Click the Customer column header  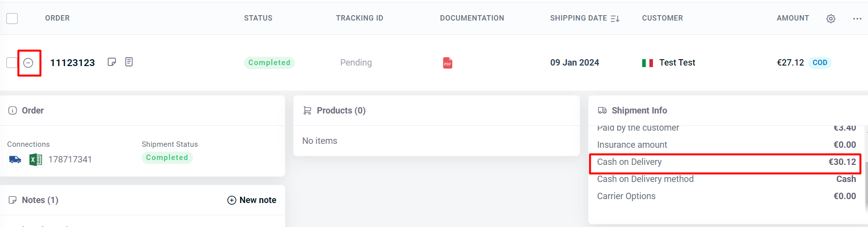point(662,18)
